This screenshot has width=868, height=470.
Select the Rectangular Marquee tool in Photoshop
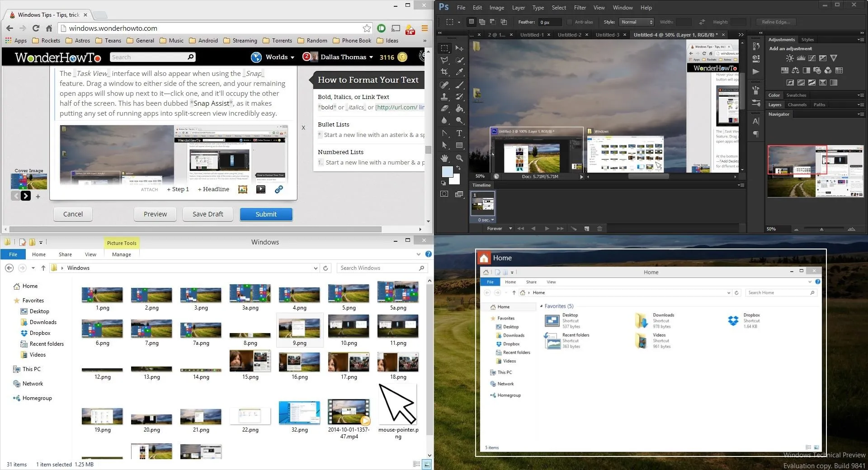point(444,48)
